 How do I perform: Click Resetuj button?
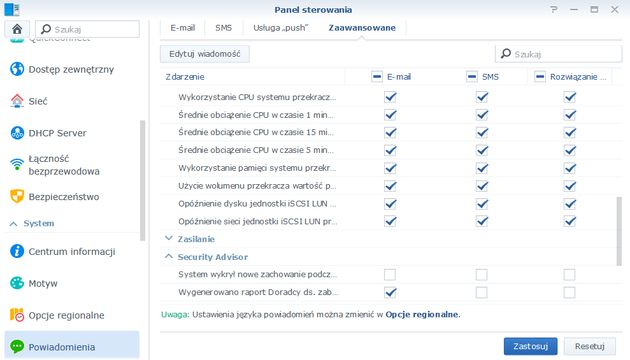pos(589,346)
